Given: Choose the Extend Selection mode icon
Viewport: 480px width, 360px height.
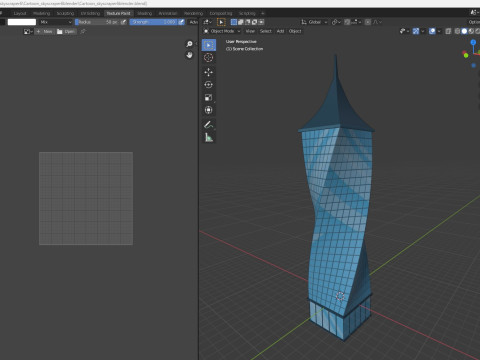Looking at the screenshot, I should (241, 22).
